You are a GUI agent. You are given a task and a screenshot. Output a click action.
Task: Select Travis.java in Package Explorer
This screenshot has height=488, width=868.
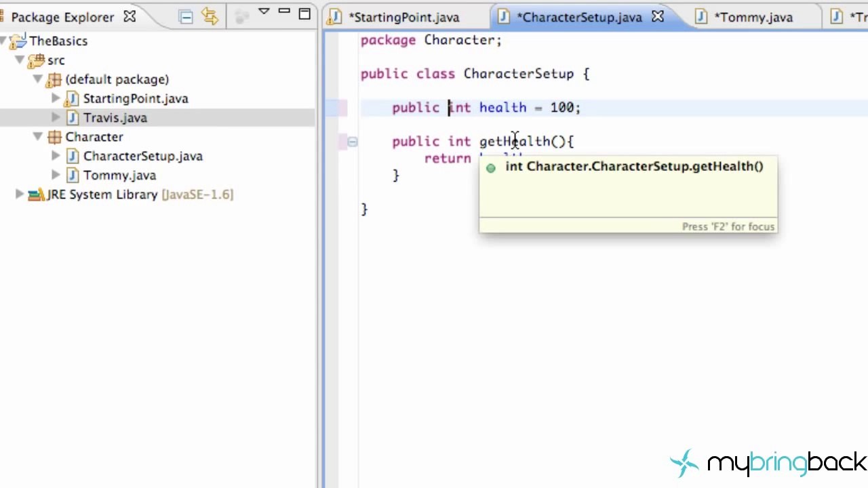click(115, 118)
